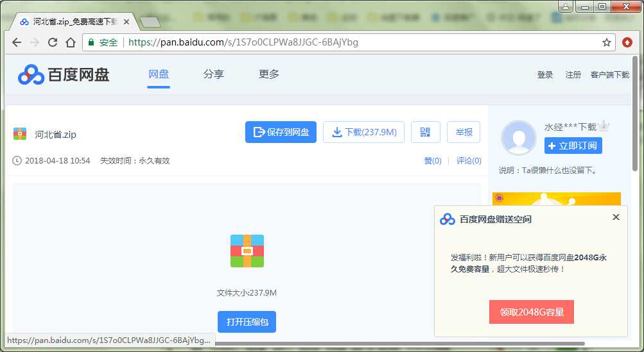Click the vertical page scrollbar
Viewport: 644px width, 352px height.
coord(635,113)
